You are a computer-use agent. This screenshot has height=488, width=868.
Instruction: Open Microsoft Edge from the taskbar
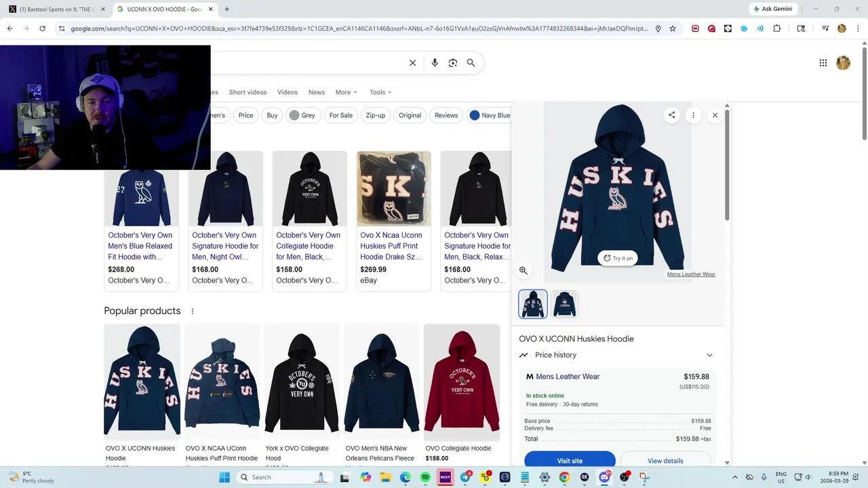(x=406, y=477)
